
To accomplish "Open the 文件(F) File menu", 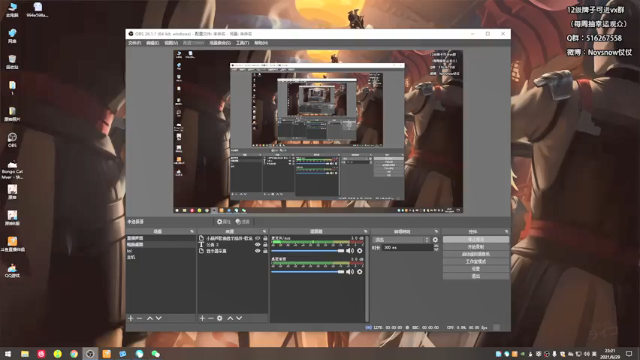I will pyautogui.click(x=134, y=43).
